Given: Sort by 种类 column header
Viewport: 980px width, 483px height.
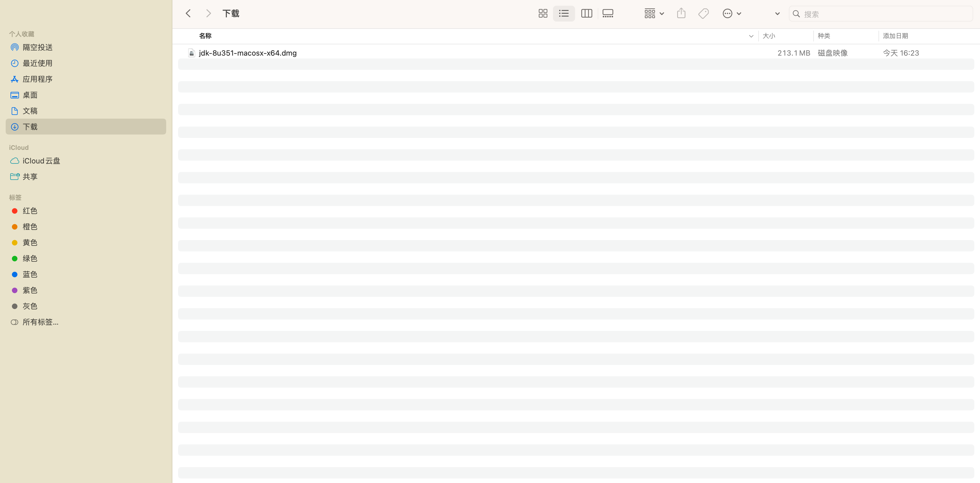Looking at the screenshot, I should pyautogui.click(x=824, y=36).
